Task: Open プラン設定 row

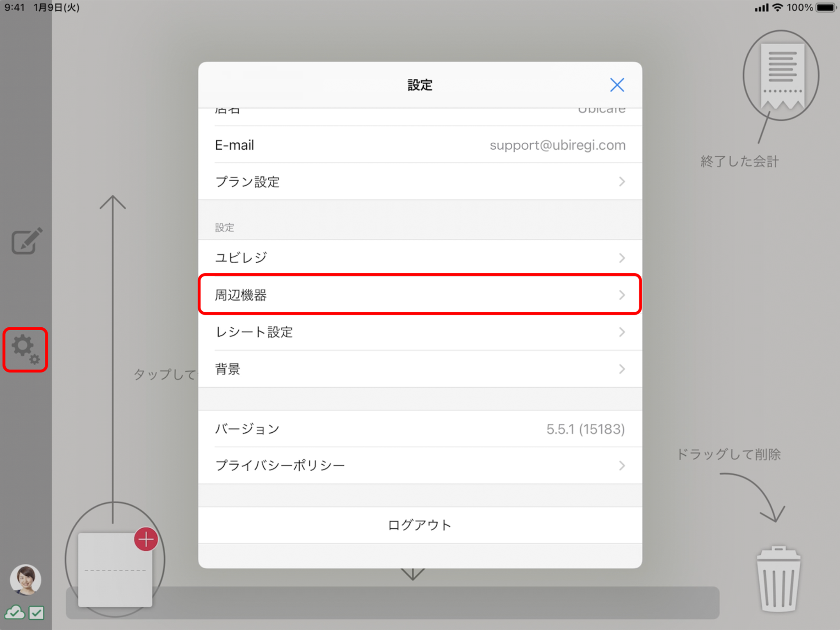Action: [420, 182]
